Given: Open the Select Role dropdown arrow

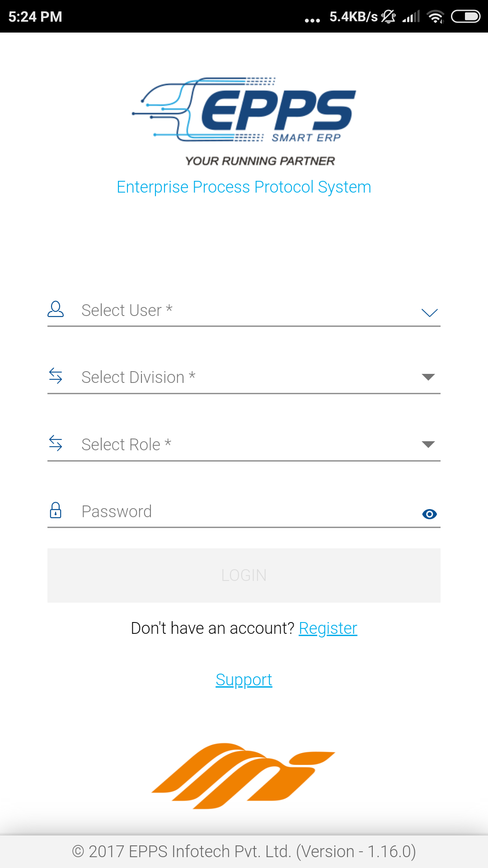Looking at the screenshot, I should tap(428, 444).
